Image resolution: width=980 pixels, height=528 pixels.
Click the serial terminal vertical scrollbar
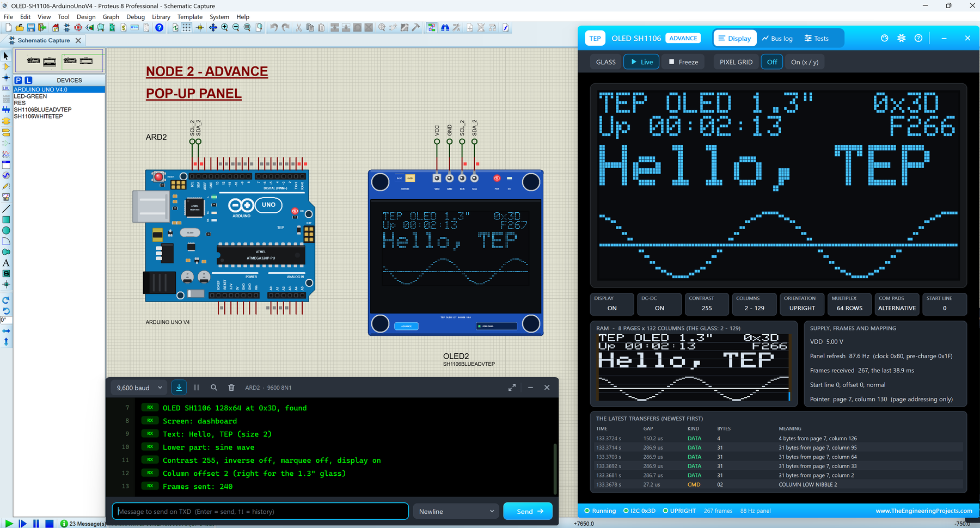click(x=555, y=469)
